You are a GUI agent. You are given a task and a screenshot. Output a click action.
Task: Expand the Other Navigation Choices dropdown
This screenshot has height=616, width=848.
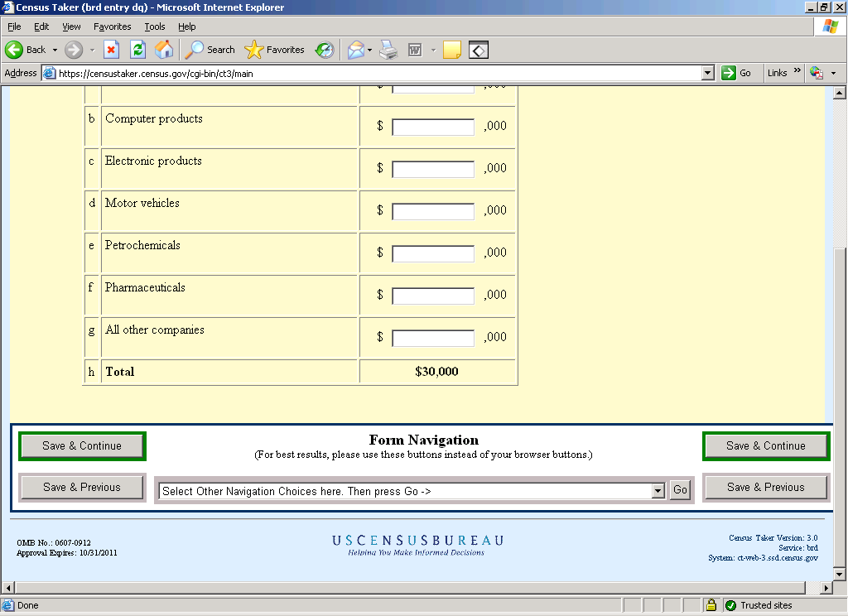[x=658, y=491]
